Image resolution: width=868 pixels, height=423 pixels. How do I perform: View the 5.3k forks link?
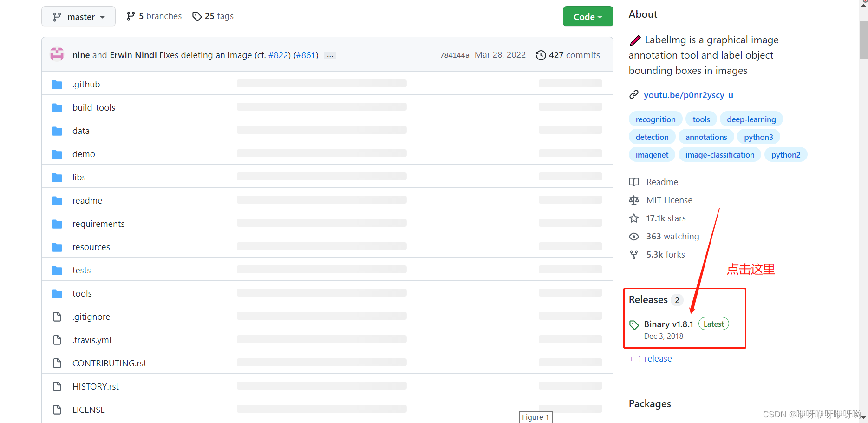pos(657,254)
